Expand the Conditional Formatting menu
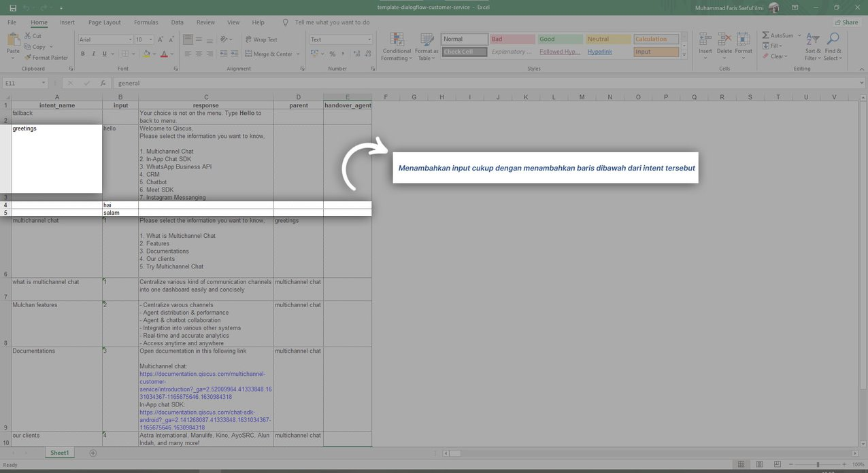This screenshot has height=473, width=868. click(395, 46)
